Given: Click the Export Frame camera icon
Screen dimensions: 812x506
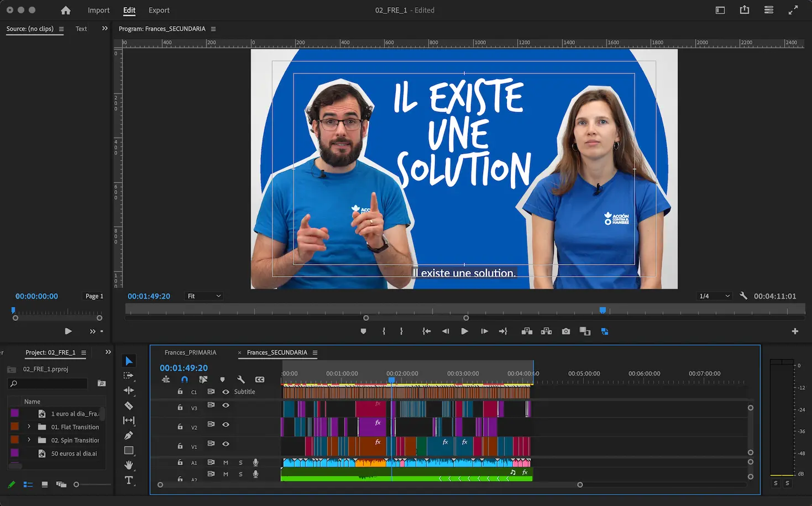Looking at the screenshot, I should 565,331.
